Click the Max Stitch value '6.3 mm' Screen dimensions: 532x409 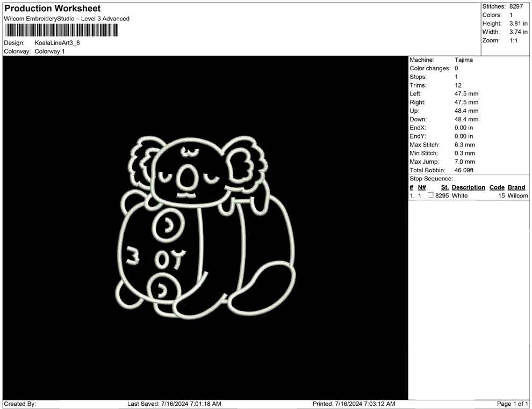point(464,145)
